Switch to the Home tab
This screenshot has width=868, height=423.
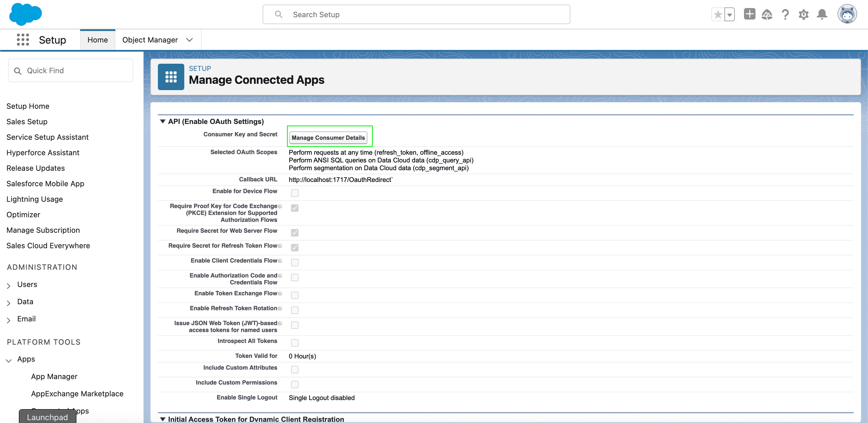97,40
